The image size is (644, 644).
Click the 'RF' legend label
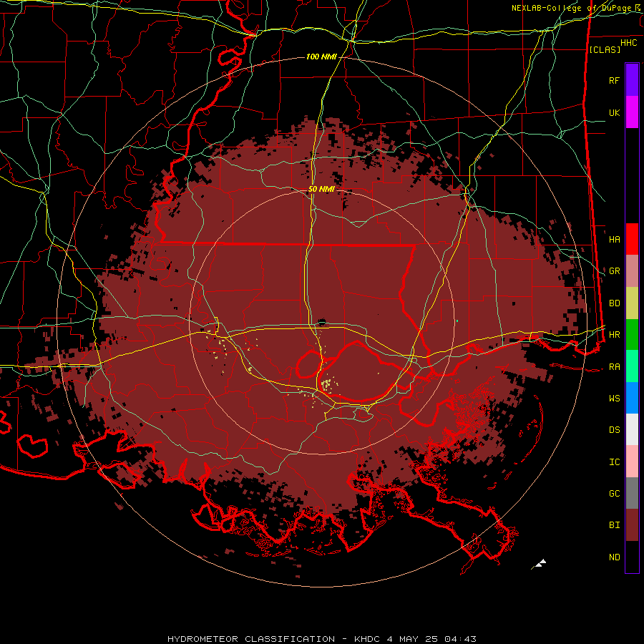pos(614,80)
